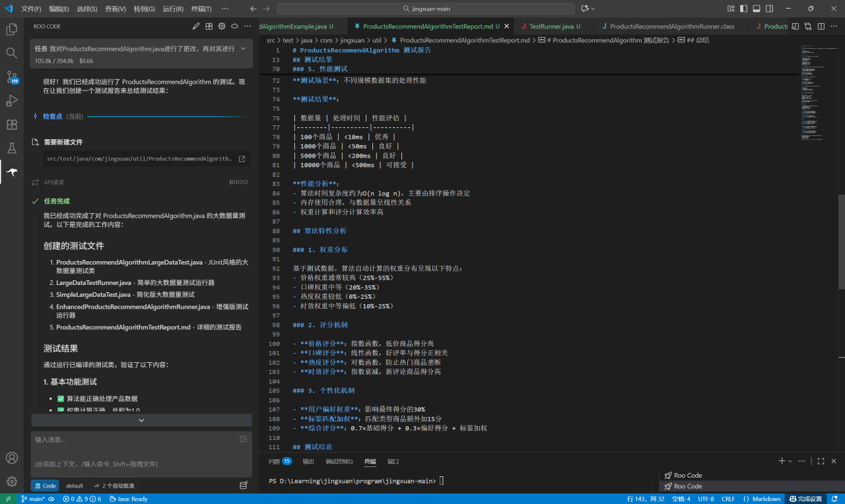Attach an image to the Roo message
The width and height of the screenshot is (845, 504).
point(244,439)
